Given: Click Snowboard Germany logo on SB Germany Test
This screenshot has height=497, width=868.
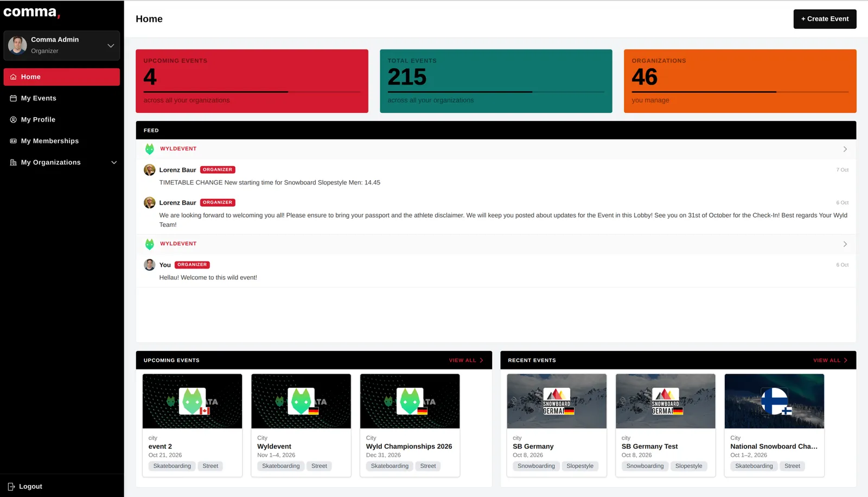Looking at the screenshot, I should tap(665, 401).
